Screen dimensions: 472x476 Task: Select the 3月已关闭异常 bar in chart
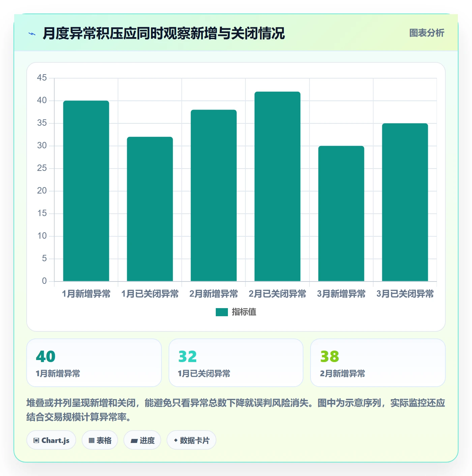pos(405,202)
